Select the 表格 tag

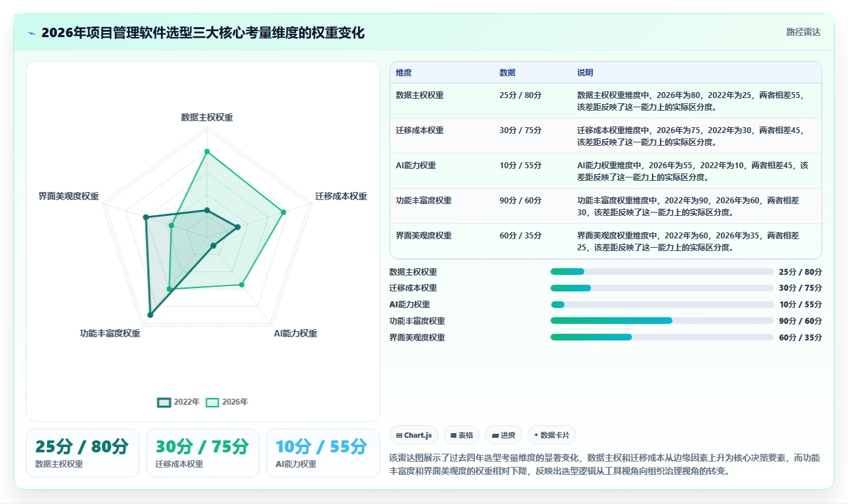click(461, 435)
